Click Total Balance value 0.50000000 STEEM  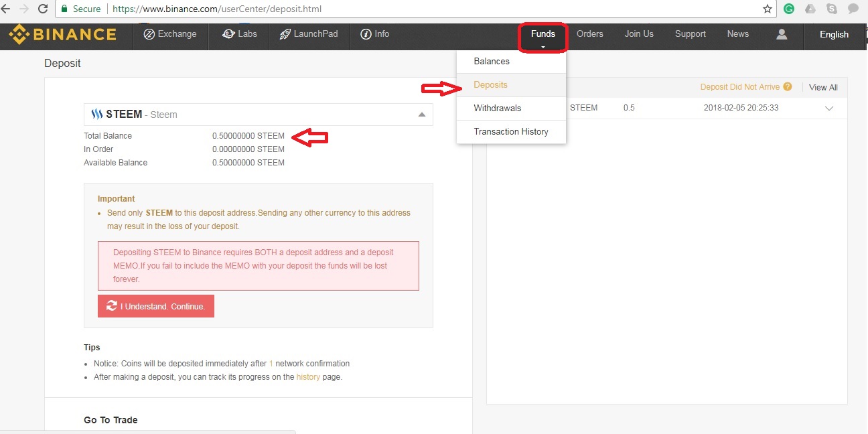tap(248, 136)
